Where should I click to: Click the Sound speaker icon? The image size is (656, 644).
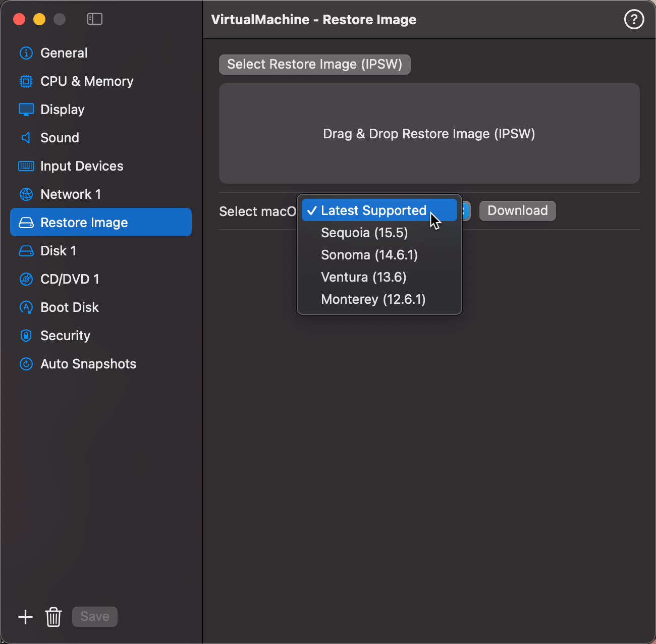pos(26,137)
